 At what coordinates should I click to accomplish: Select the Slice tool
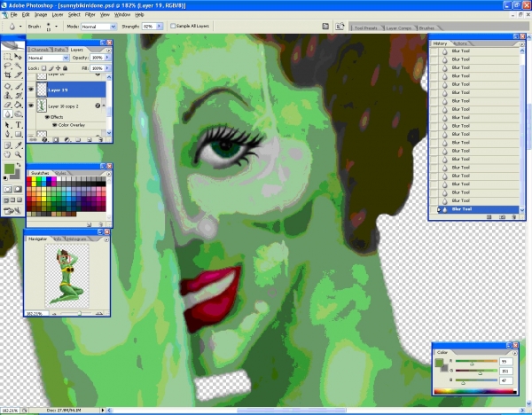click(x=19, y=75)
